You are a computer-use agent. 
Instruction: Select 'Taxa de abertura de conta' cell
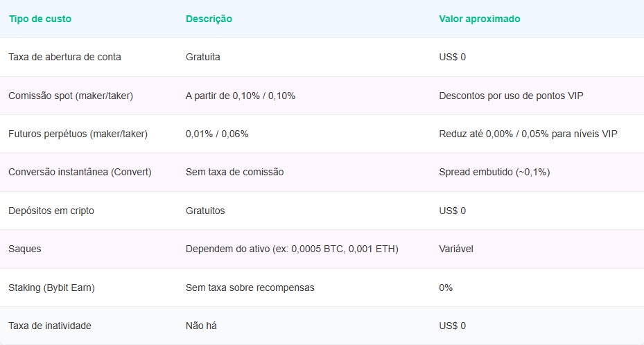pyautogui.click(x=64, y=57)
